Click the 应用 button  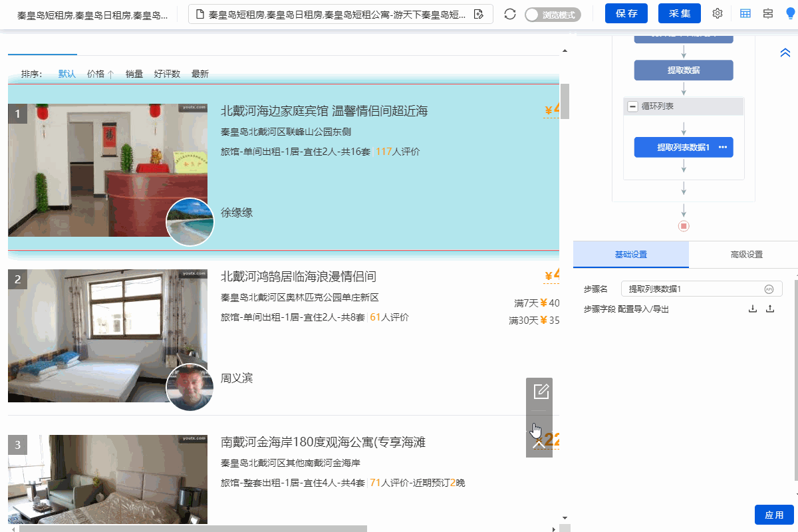774,515
